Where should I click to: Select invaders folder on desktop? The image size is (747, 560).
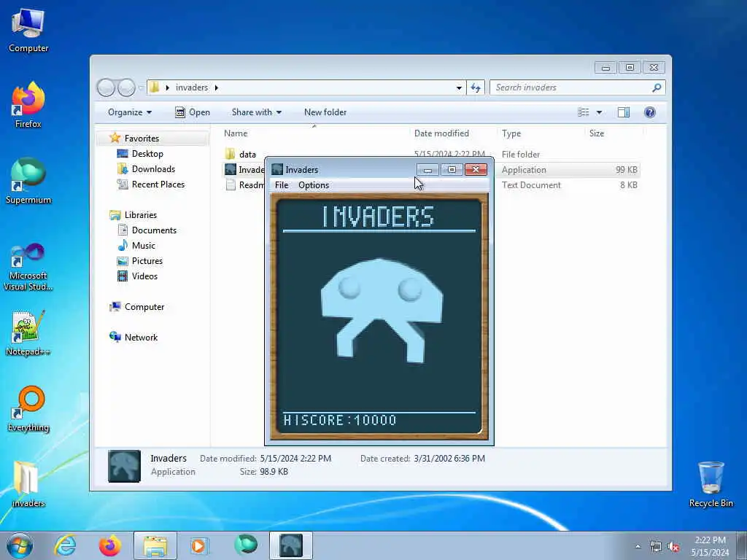pos(28,485)
